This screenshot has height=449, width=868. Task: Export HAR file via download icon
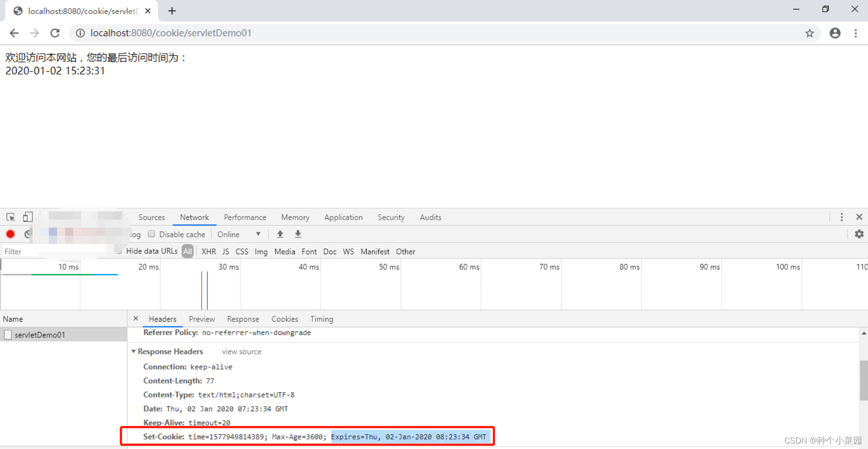click(297, 234)
